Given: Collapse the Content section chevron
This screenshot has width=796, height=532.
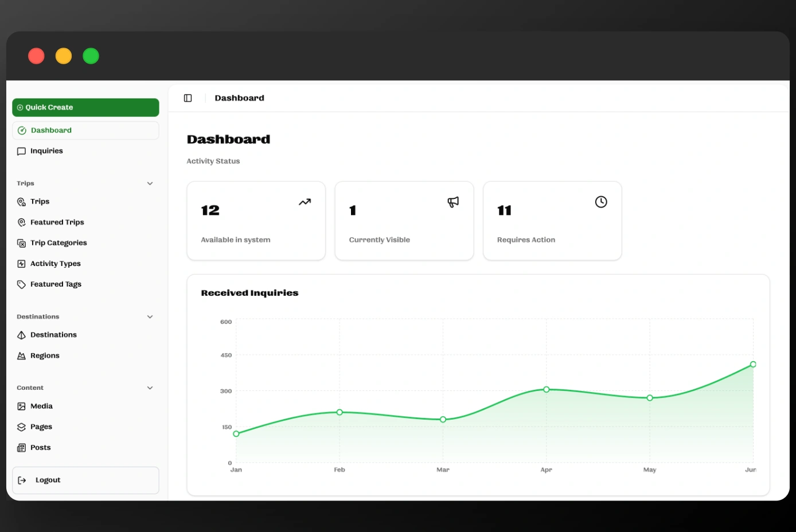Looking at the screenshot, I should [150, 388].
